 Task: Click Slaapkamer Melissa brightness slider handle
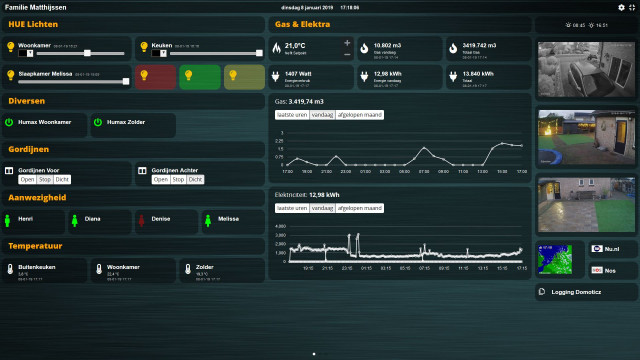tap(126, 82)
